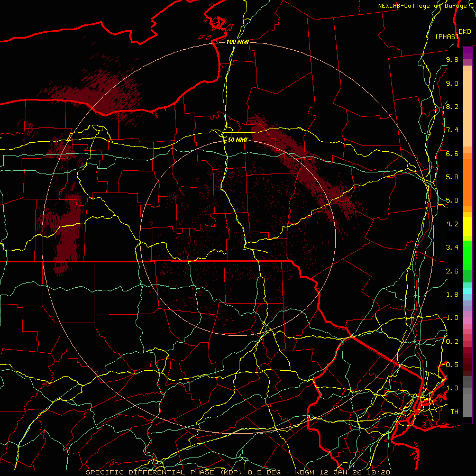The image size is (476, 476).
Task: Click the bright green color bar segment
Action: click(x=467, y=255)
